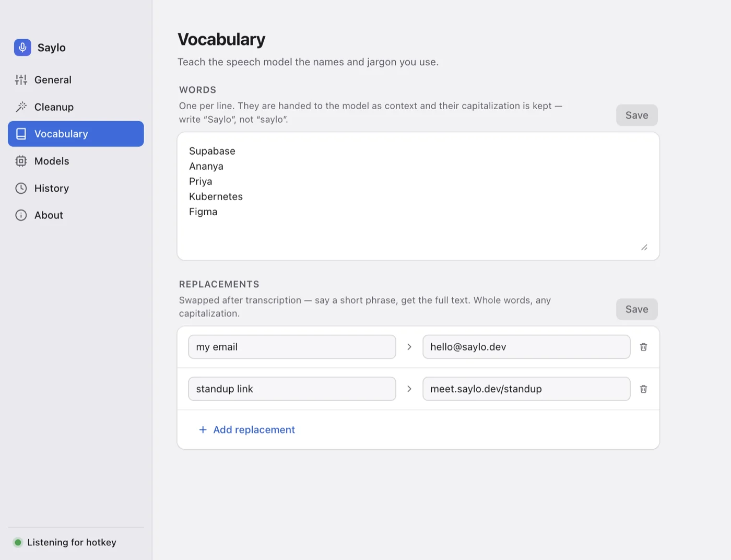Click the 'REPLACEMENTS' section label
Screen dimensions: 731x560
[219, 284]
